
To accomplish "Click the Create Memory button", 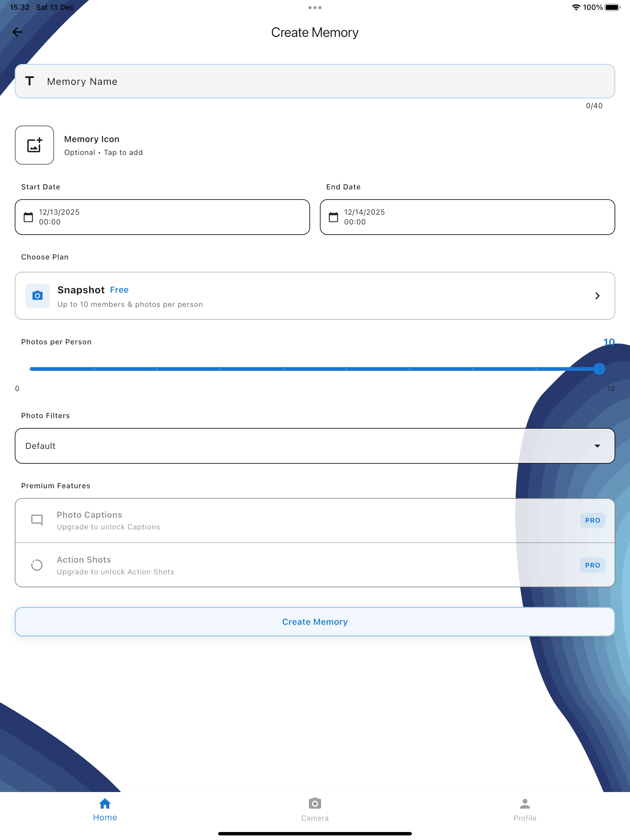I will pyautogui.click(x=315, y=622).
